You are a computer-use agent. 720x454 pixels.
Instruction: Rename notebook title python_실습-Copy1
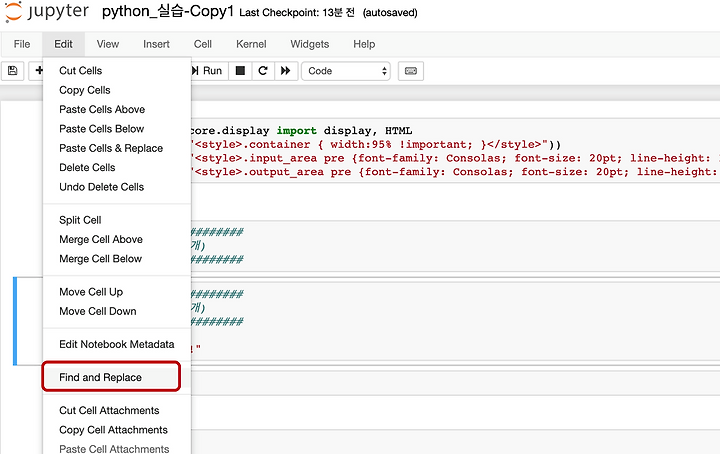click(168, 12)
